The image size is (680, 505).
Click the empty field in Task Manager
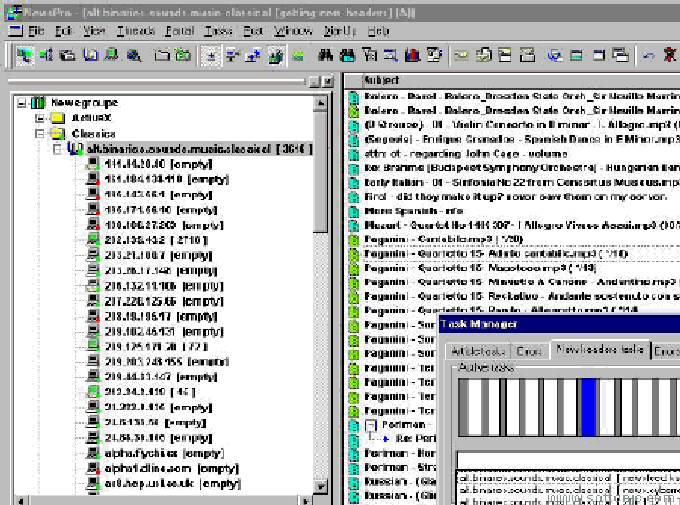[x=568, y=460]
